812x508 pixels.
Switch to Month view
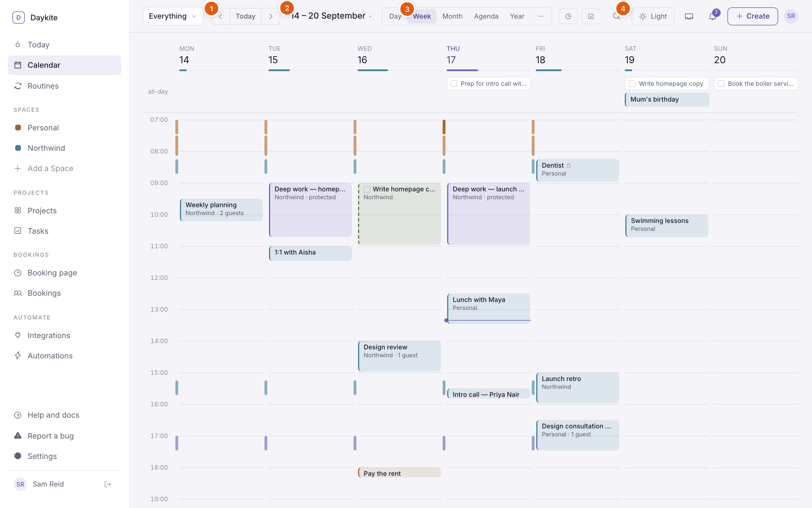pos(452,16)
